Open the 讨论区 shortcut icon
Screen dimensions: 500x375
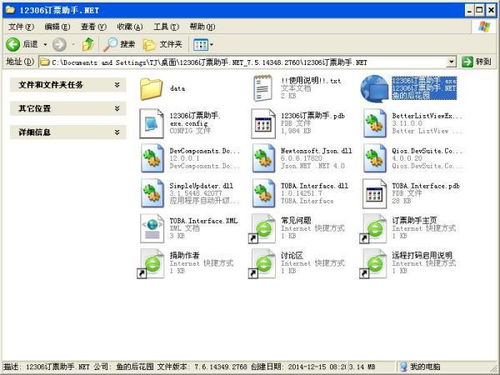point(262,263)
